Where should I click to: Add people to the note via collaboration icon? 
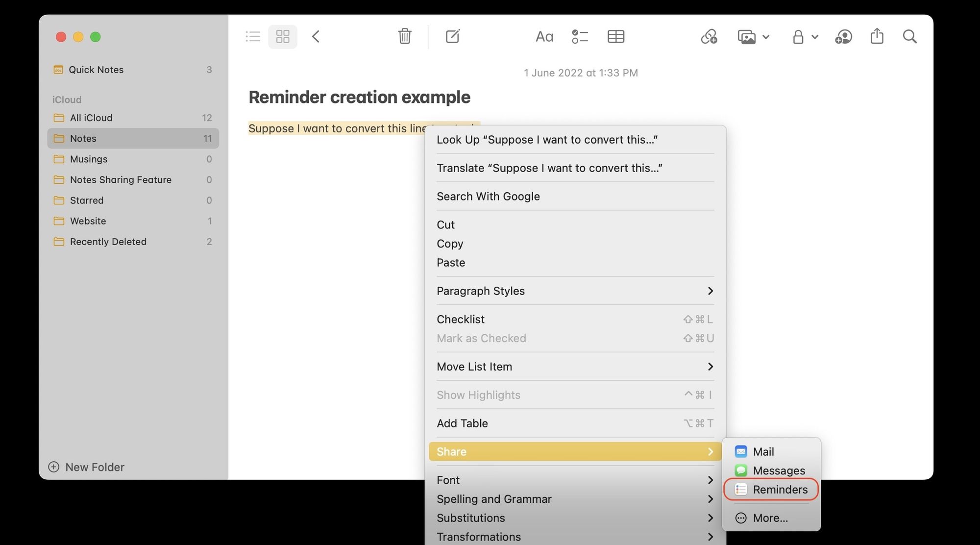point(844,36)
